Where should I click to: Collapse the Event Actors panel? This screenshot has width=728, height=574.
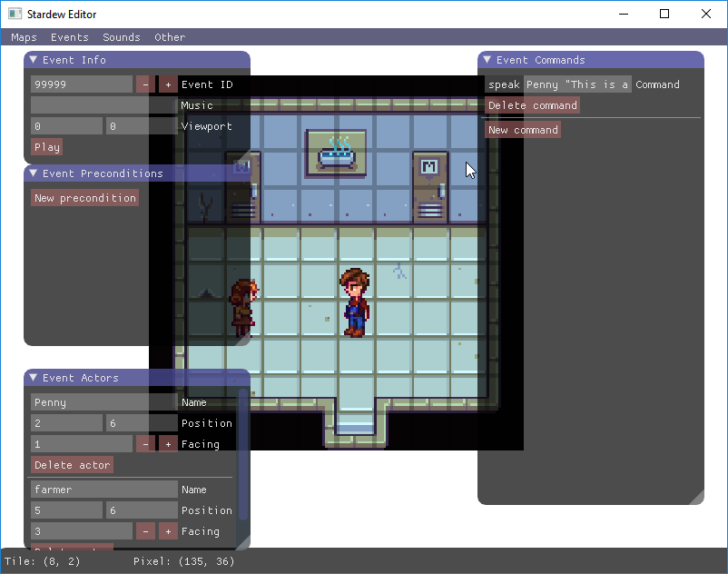tap(34, 378)
